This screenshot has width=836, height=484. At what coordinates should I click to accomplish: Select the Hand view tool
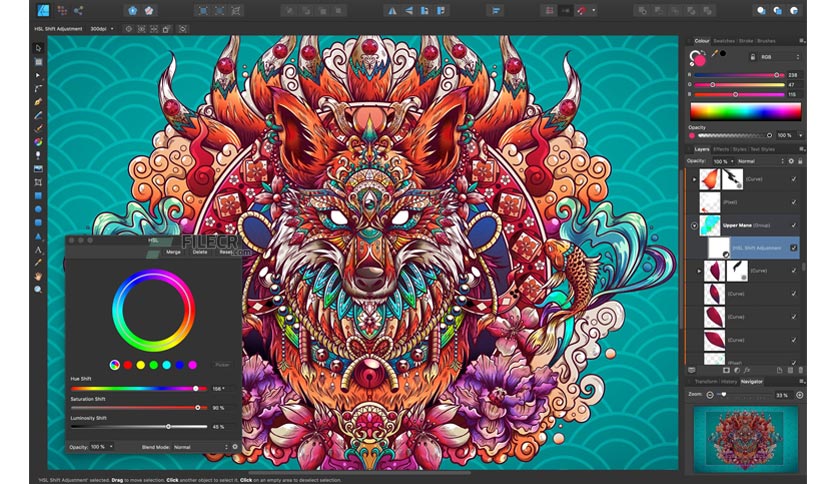coord(38,275)
